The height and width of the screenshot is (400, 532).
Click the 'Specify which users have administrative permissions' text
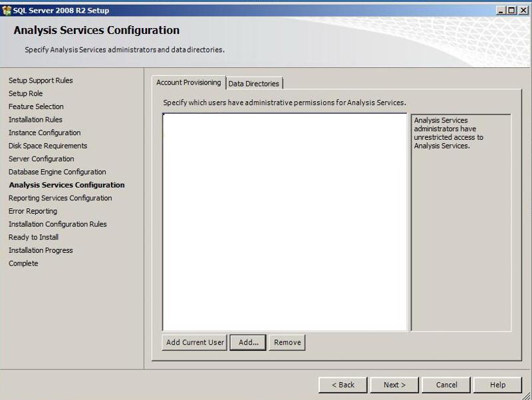tap(285, 102)
